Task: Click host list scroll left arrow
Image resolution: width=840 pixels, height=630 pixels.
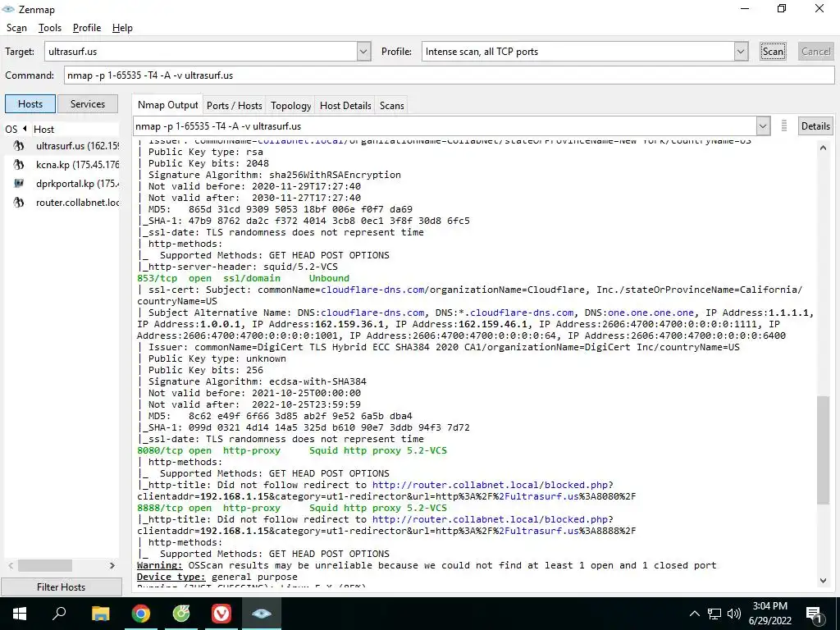Action: tap(11, 565)
